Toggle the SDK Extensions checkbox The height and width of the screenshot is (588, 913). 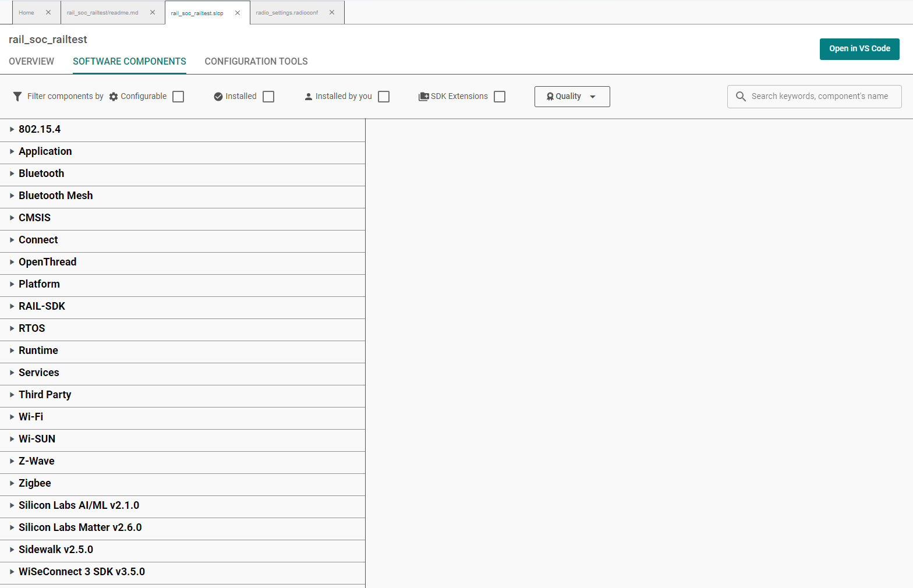click(x=500, y=97)
